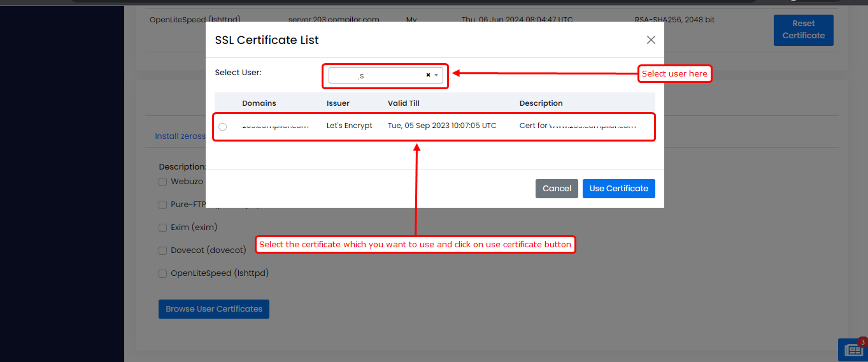This screenshot has height=362, width=868.
Task: Tick the Pure-FTPd service checkbox
Action: click(162, 205)
